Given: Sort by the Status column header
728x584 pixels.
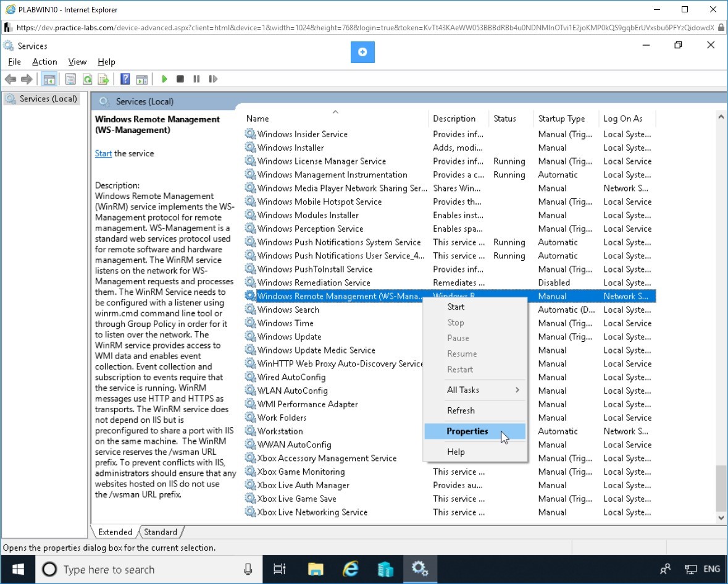Looking at the screenshot, I should [511, 119].
